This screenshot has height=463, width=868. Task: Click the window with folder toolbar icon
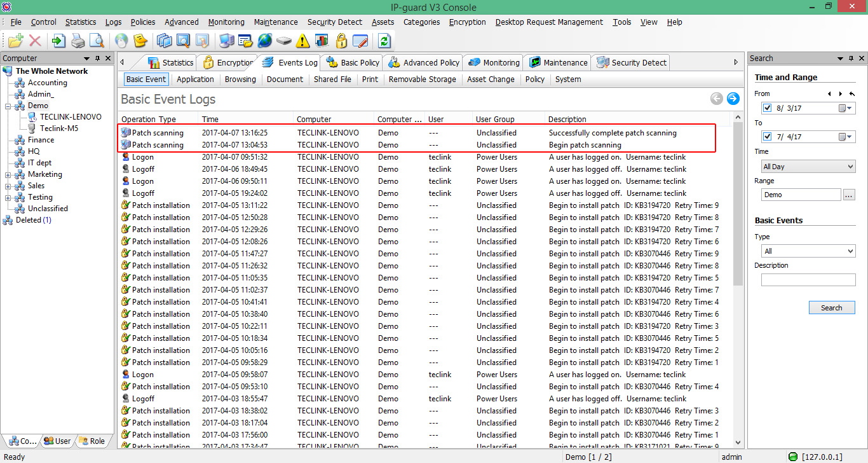(x=245, y=41)
